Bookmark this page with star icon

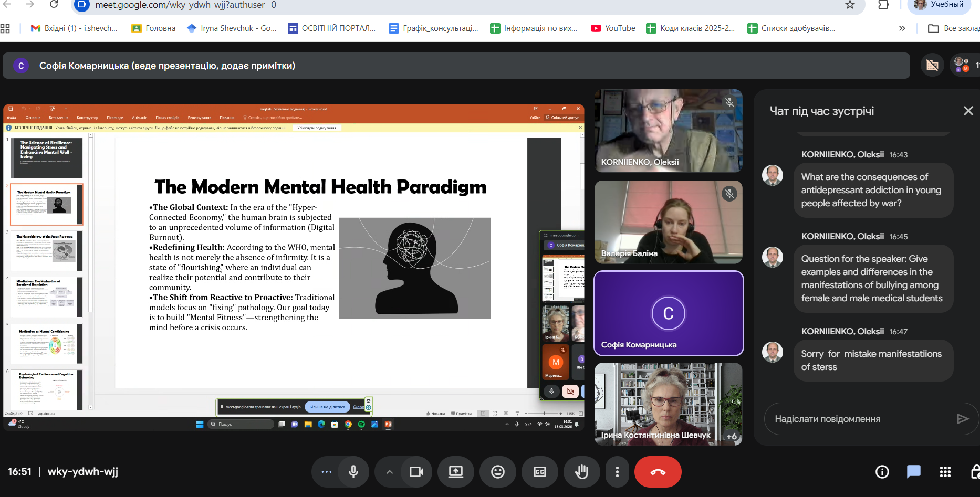850,5
